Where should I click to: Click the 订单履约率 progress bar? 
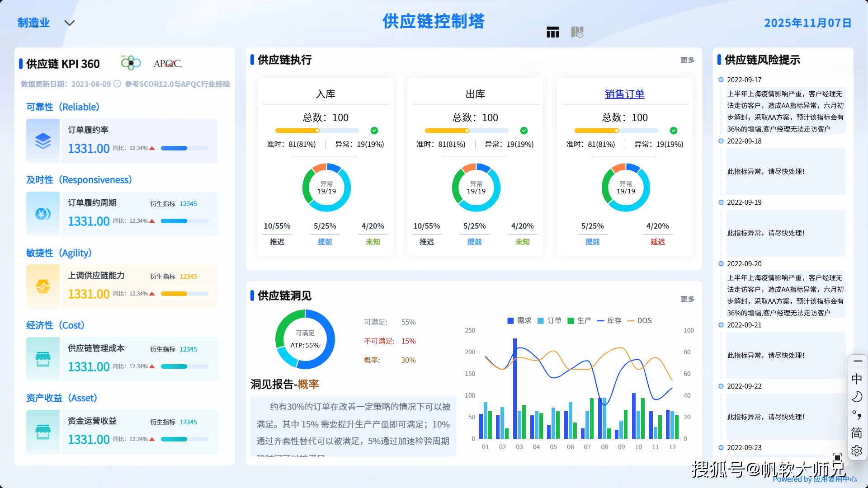[184, 148]
